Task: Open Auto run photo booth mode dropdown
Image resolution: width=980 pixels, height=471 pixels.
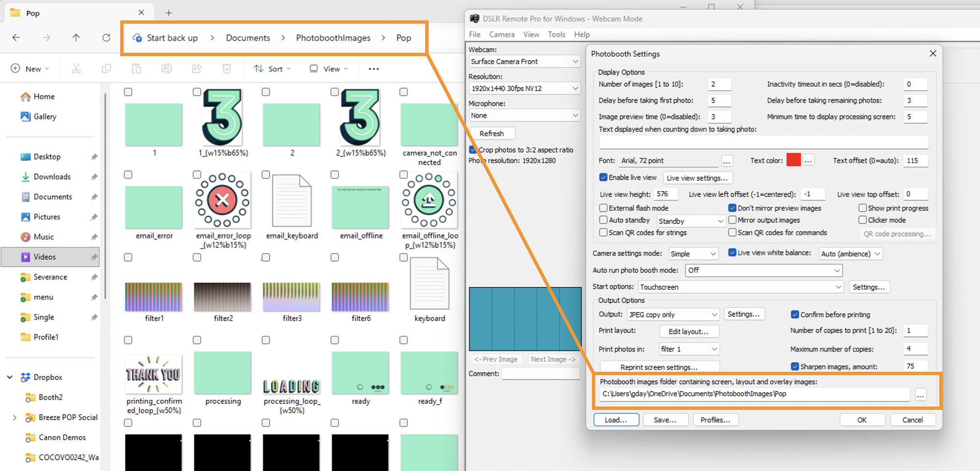Action: 764,271
